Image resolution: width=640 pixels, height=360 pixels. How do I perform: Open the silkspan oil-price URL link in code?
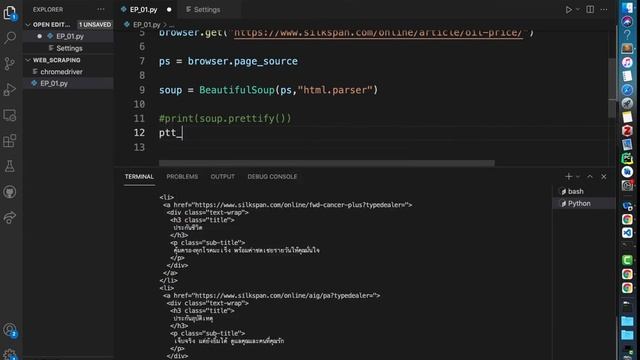[378, 33]
